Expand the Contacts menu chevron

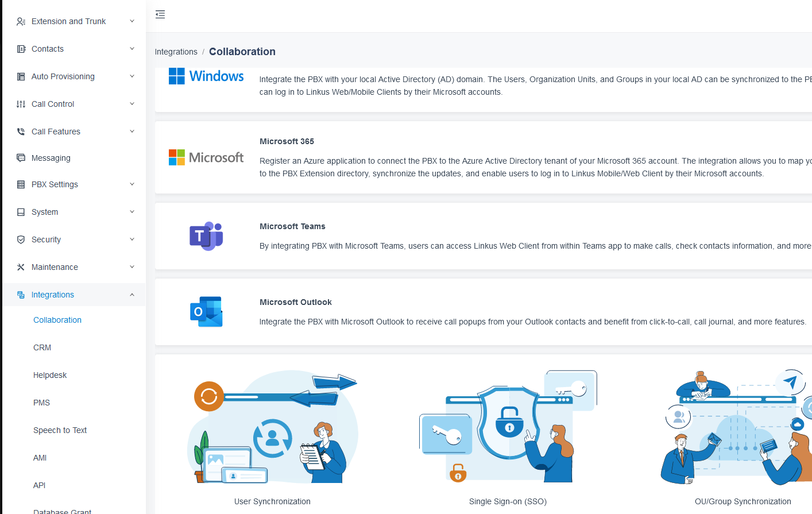pyautogui.click(x=132, y=49)
